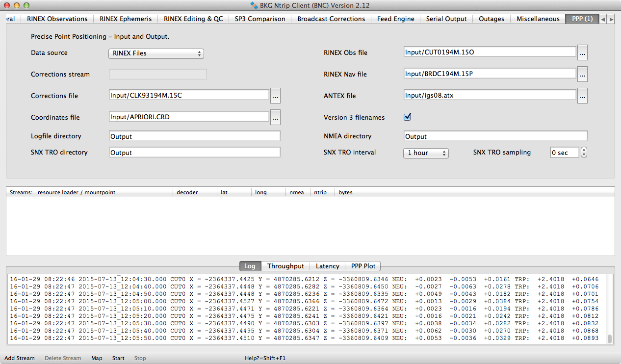
Task: Adjust the SNX TRO sampling stepper
Action: [584, 153]
